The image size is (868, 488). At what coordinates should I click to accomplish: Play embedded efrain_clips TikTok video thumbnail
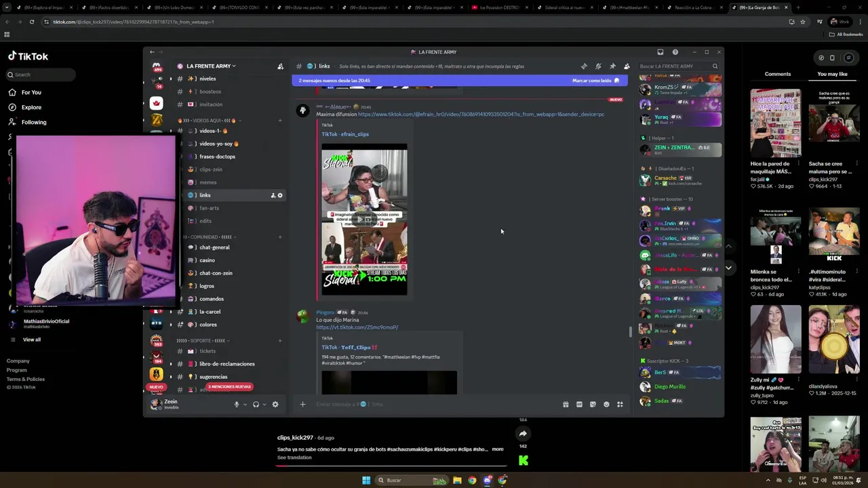coord(364,219)
